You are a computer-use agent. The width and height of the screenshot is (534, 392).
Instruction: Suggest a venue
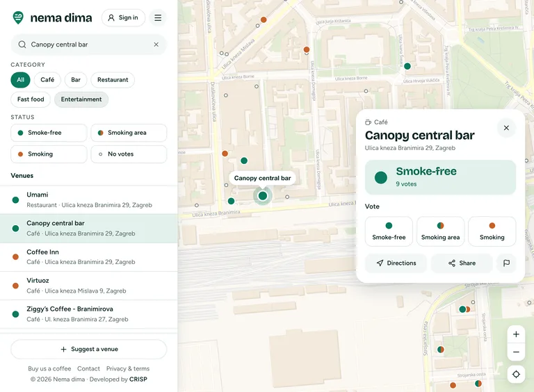tap(88, 349)
